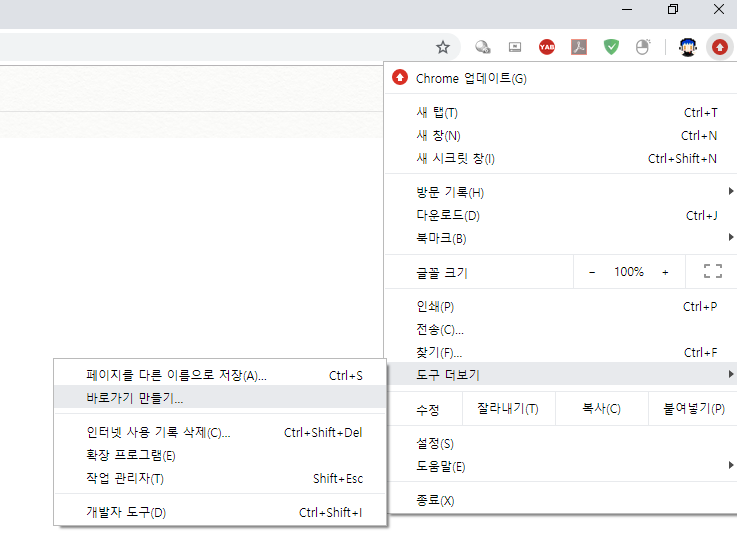Increase zoom with the plus button
This screenshot has height=559, width=737.
(665, 272)
